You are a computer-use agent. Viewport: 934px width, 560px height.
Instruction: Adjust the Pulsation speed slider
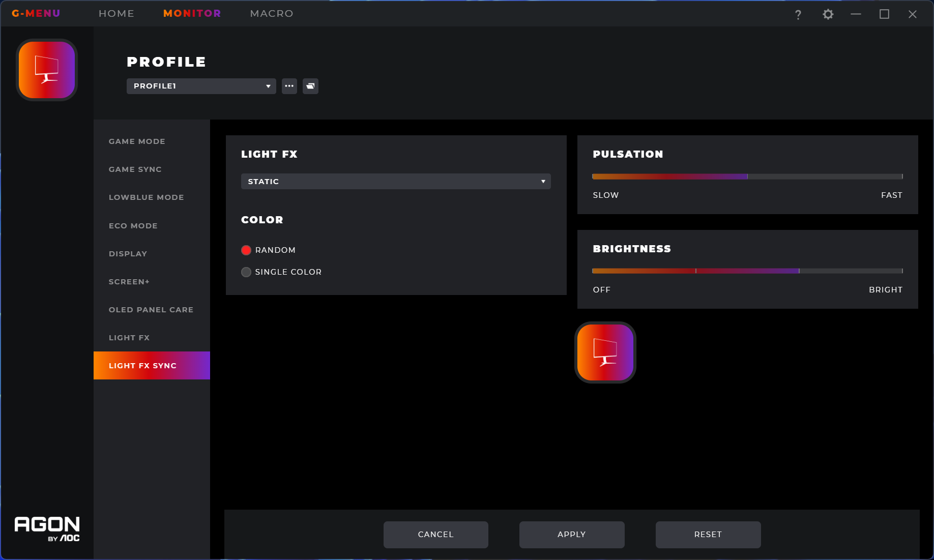coord(748,176)
